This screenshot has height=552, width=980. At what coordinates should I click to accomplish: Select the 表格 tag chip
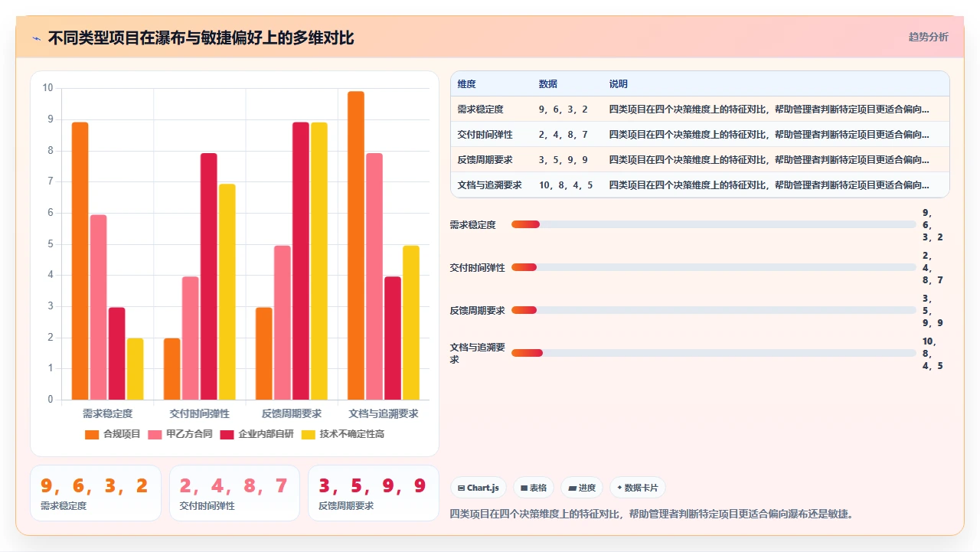(x=534, y=488)
